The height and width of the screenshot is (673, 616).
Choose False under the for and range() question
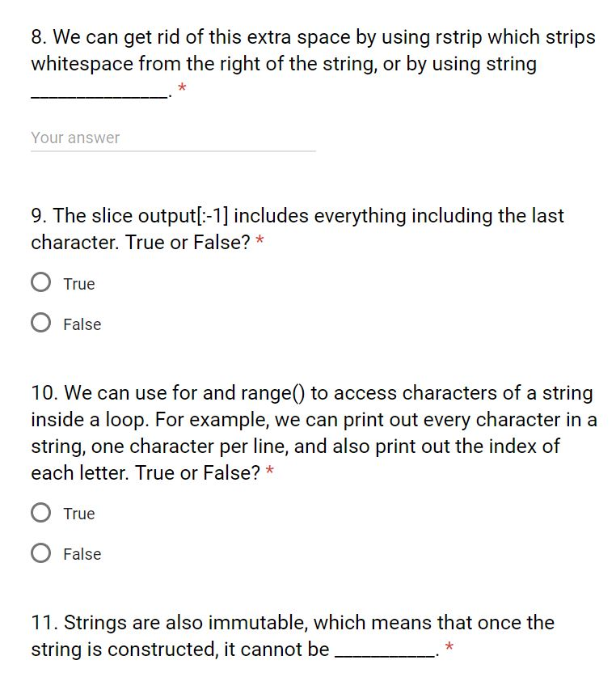(40, 553)
